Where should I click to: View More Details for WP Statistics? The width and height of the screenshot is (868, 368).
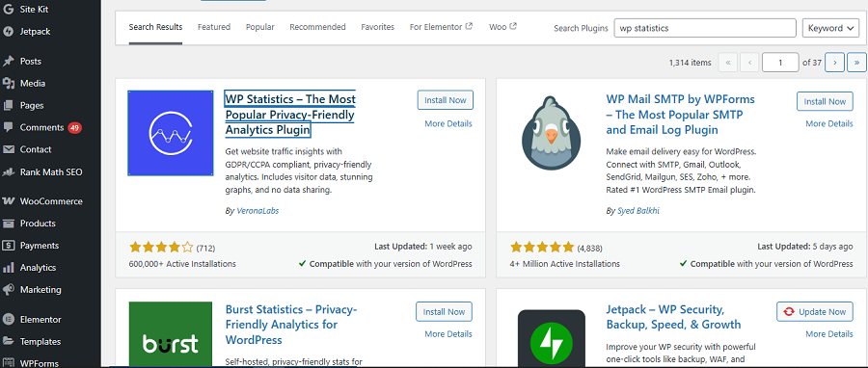[448, 123]
